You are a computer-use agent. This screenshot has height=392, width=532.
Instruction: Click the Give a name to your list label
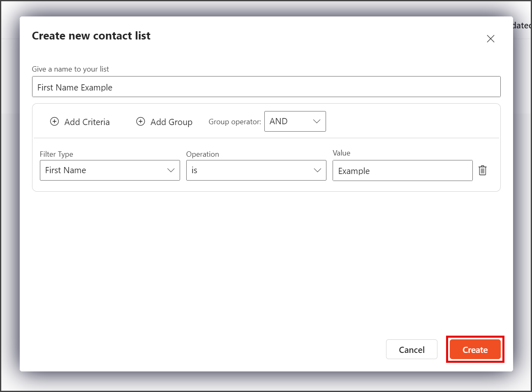coord(70,69)
